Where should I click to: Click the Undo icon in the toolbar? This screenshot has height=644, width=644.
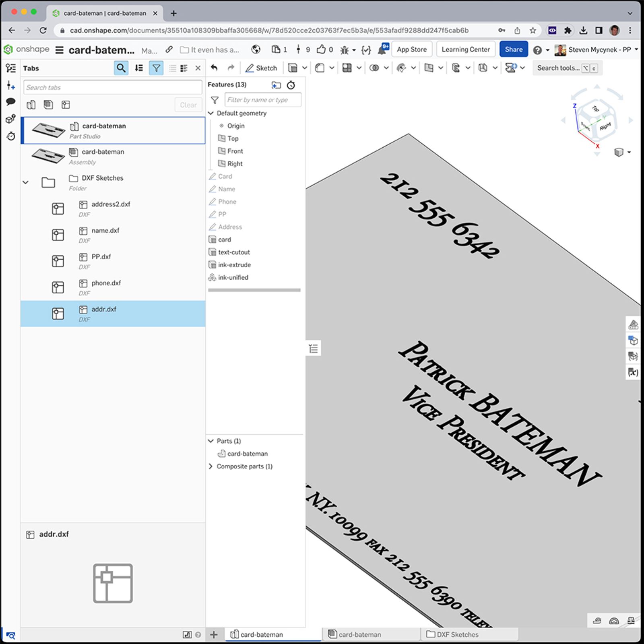[x=215, y=68]
